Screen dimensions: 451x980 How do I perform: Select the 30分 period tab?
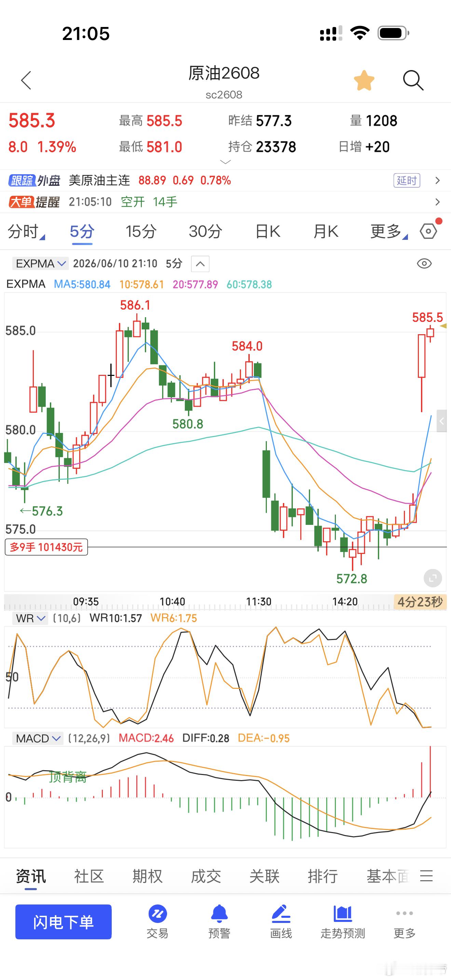205,231
